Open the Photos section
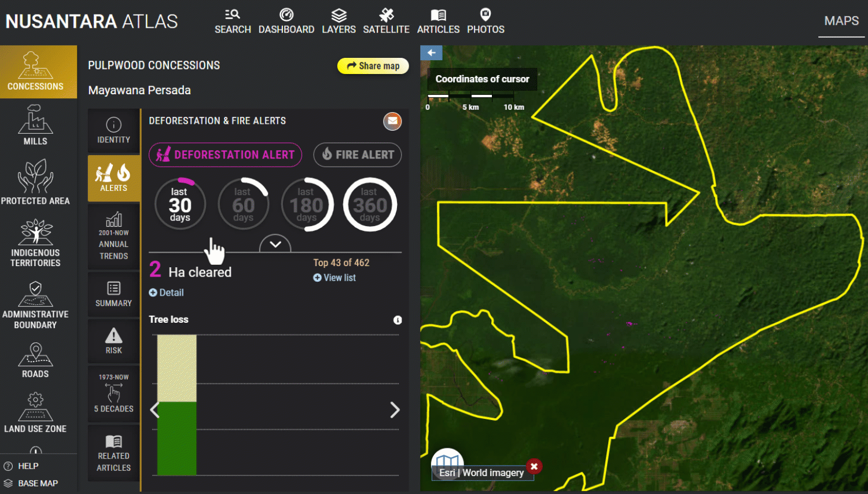The height and width of the screenshot is (494, 868). tap(486, 21)
